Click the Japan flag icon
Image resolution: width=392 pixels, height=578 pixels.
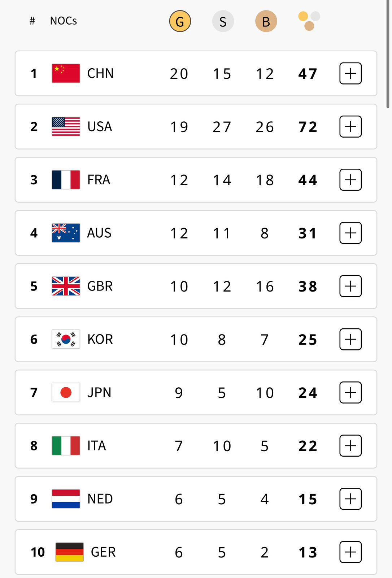(66, 392)
